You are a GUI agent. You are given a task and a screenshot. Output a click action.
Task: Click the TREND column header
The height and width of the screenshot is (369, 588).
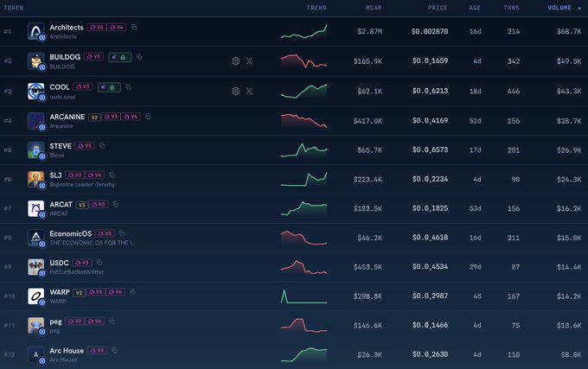pos(316,8)
